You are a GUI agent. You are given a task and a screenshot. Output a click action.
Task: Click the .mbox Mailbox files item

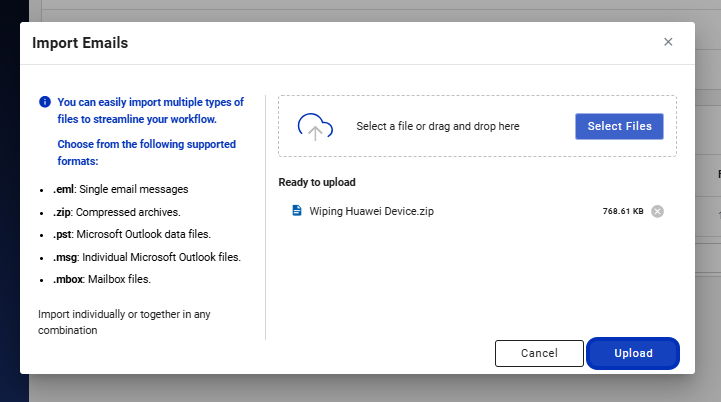(102, 279)
